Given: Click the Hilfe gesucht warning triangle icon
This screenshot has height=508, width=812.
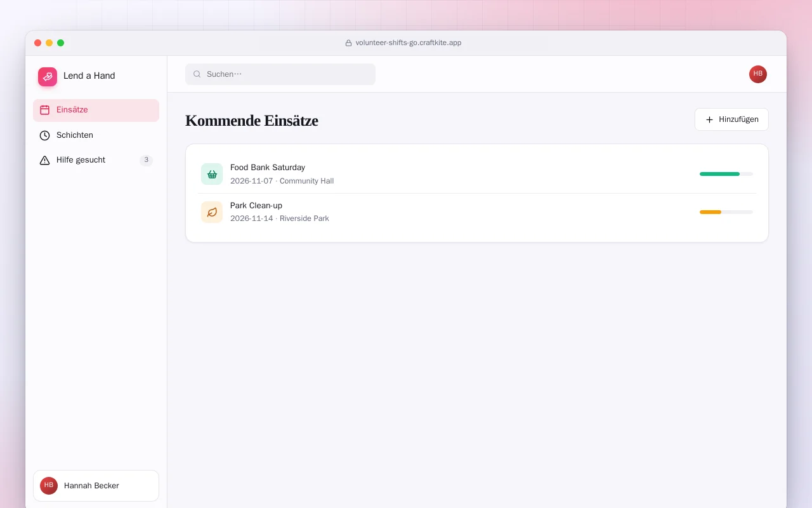Looking at the screenshot, I should (x=44, y=160).
